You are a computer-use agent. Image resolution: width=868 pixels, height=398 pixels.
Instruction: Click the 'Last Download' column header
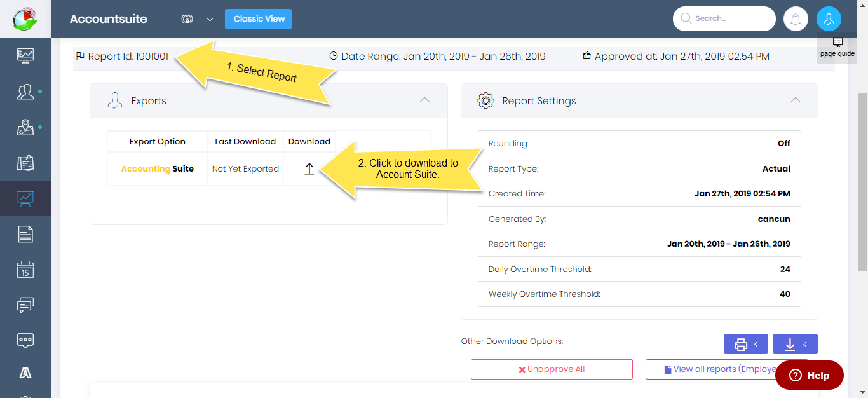pyautogui.click(x=245, y=142)
